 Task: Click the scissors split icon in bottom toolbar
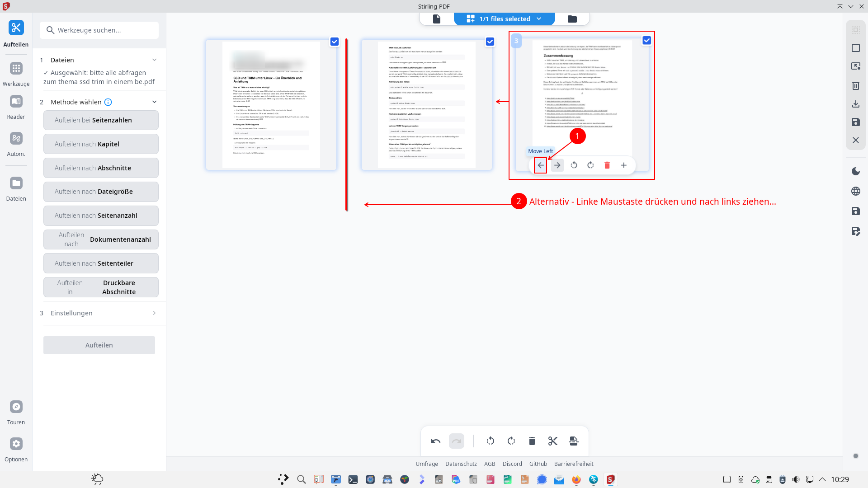[x=552, y=441]
